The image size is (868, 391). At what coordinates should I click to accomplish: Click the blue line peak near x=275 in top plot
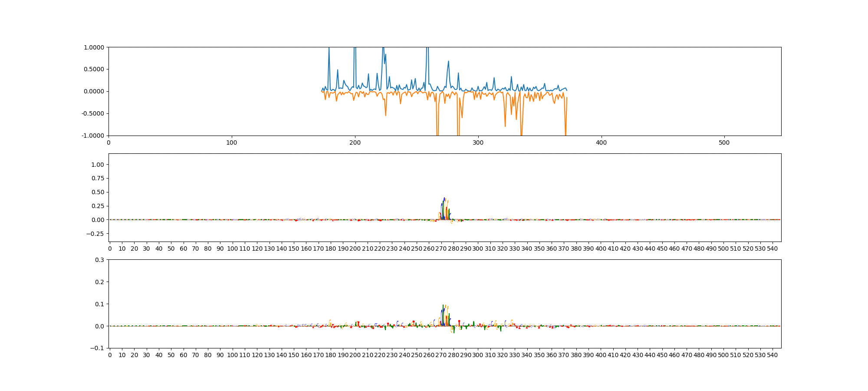pyautogui.click(x=448, y=62)
